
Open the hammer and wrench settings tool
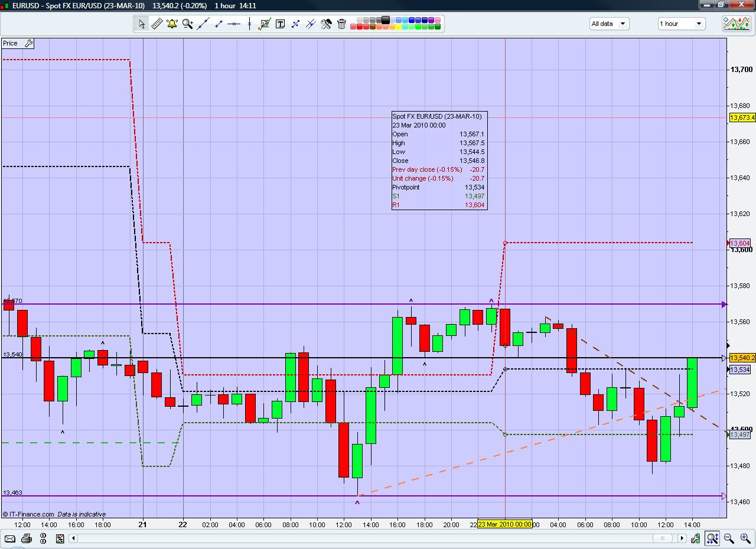tap(326, 24)
